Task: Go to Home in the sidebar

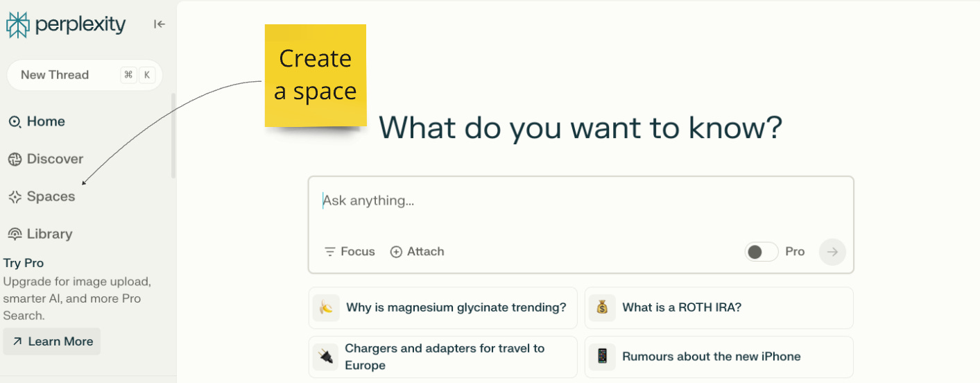Action: click(37, 121)
